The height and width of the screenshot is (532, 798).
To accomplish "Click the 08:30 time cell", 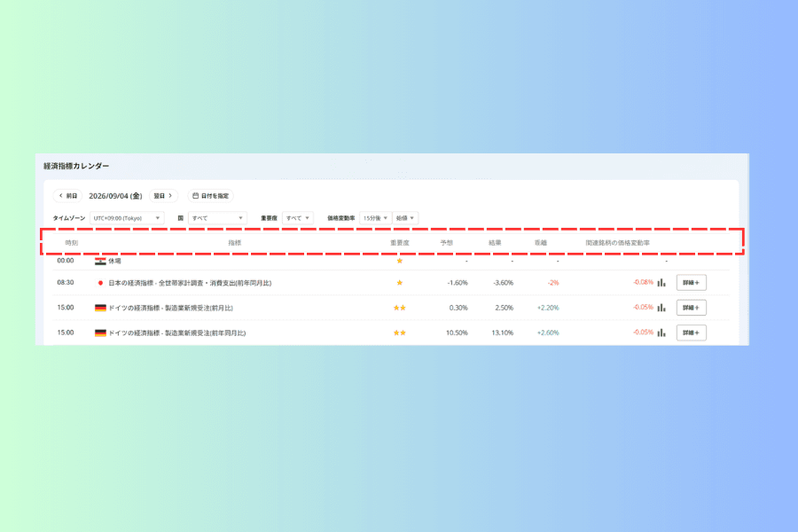I will (x=65, y=283).
